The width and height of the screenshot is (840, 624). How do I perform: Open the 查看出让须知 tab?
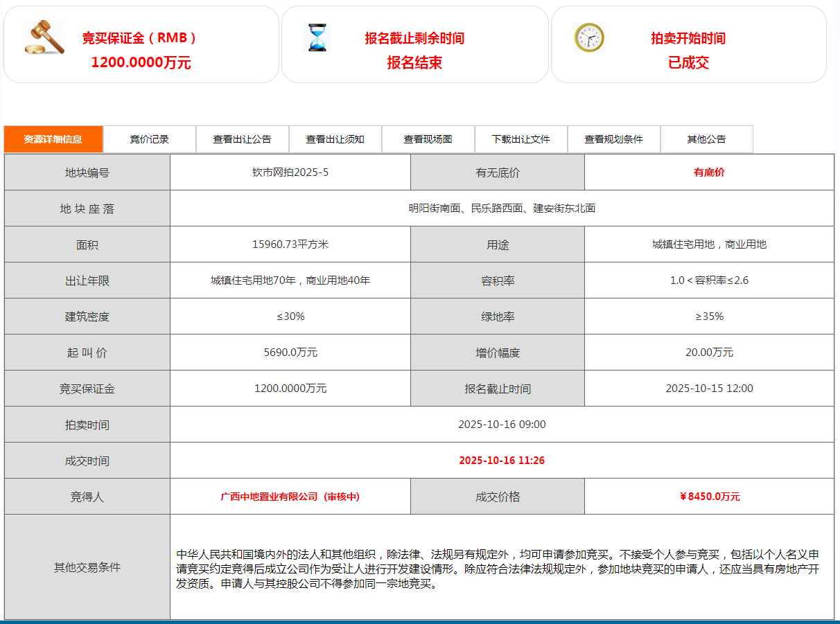335,139
